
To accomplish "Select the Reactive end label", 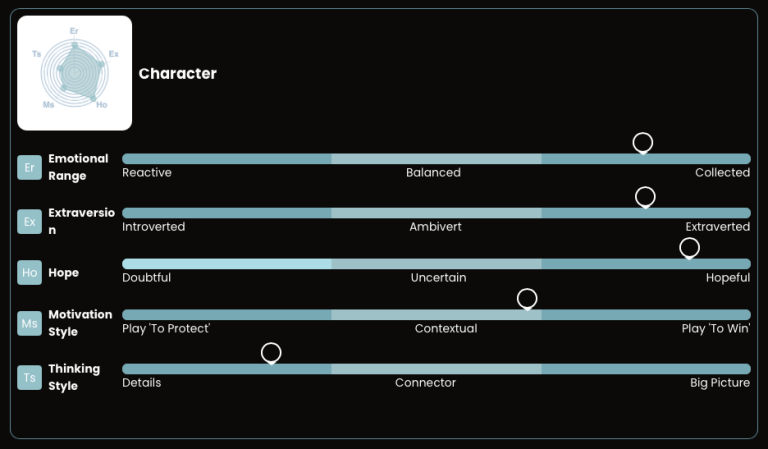I will [x=147, y=173].
